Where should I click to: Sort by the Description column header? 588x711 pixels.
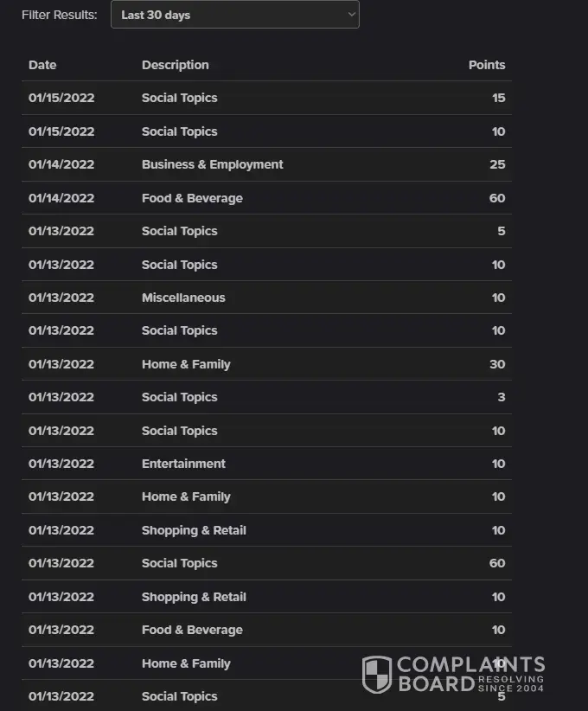tap(175, 65)
